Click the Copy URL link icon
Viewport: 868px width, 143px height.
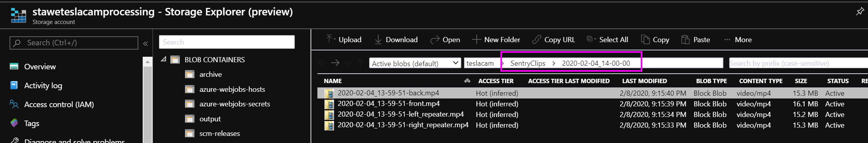point(536,39)
